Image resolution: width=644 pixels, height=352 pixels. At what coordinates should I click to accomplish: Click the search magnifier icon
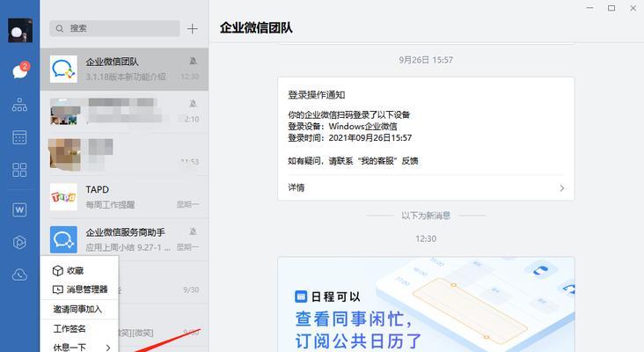[x=60, y=28]
